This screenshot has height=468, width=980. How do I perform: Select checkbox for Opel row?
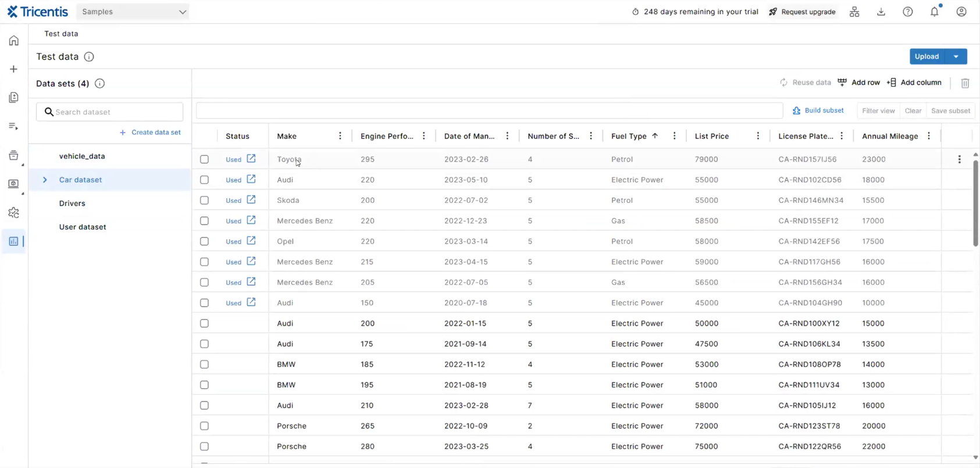(x=204, y=241)
